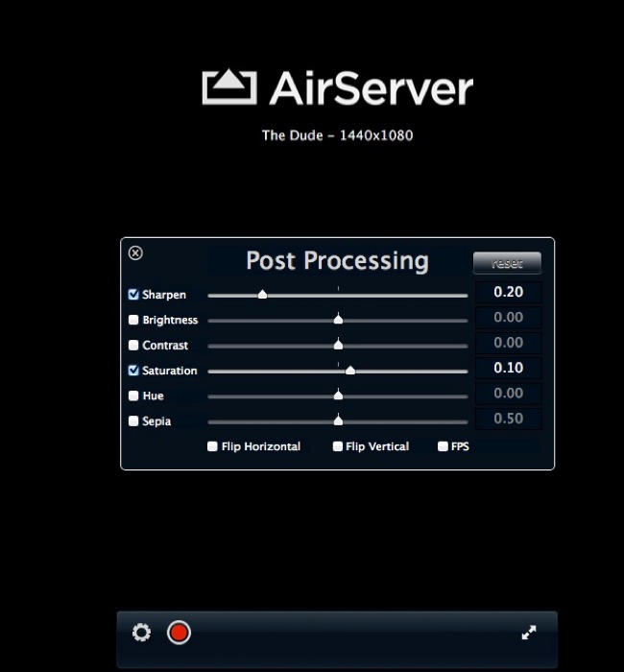
Task: Select the Sepia value field 0.50
Action: click(508, 419)
